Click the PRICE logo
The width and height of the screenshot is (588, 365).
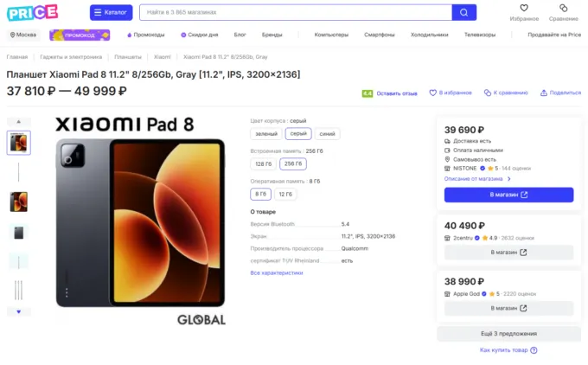pos(32,12)
